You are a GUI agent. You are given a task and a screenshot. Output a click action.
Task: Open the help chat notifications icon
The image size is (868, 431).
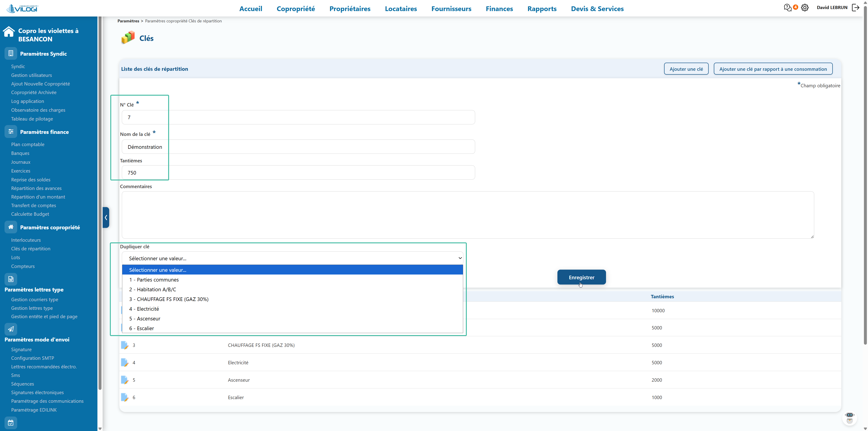pyautogui.click(x=788, y=7)
